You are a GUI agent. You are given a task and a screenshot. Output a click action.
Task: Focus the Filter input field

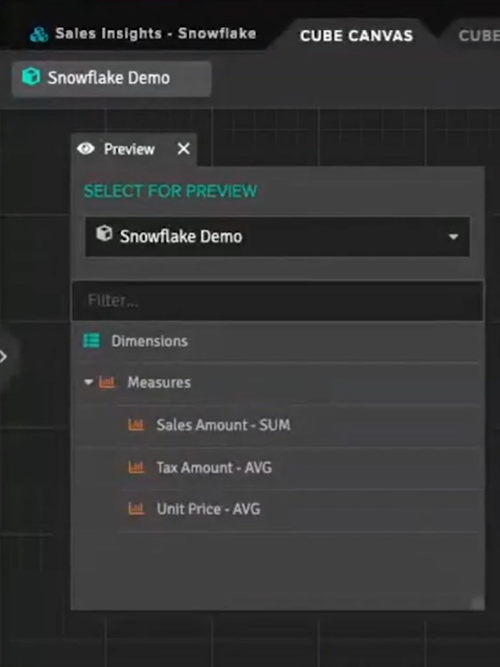[x=277, y=300]
